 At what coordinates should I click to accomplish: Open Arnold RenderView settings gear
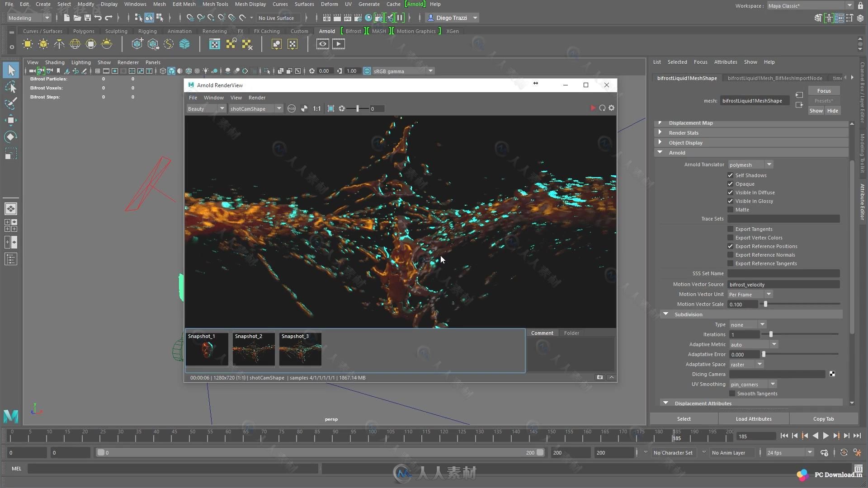pyautogui.click(x=611, y=108)
